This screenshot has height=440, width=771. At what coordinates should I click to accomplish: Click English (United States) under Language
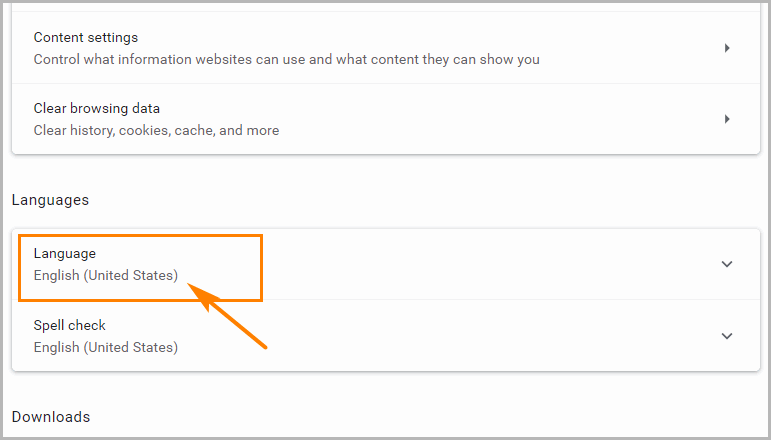click(106, 275)
